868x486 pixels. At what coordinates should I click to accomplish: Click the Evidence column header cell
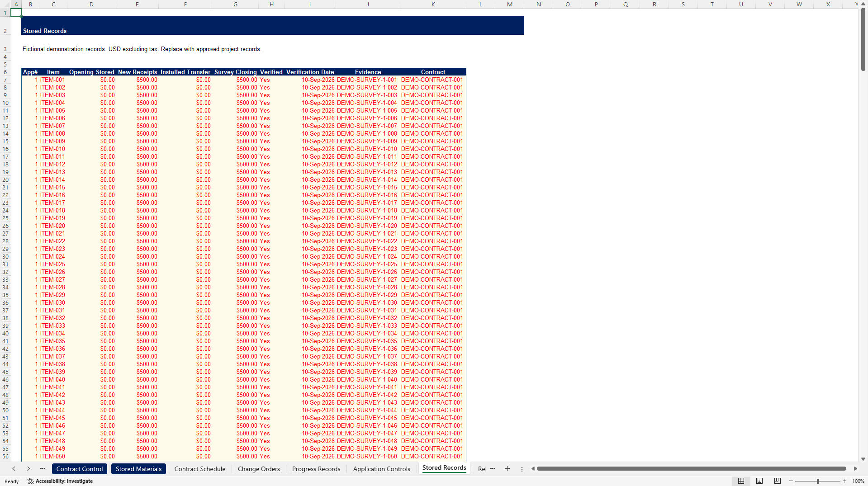[x=368, y=72]
